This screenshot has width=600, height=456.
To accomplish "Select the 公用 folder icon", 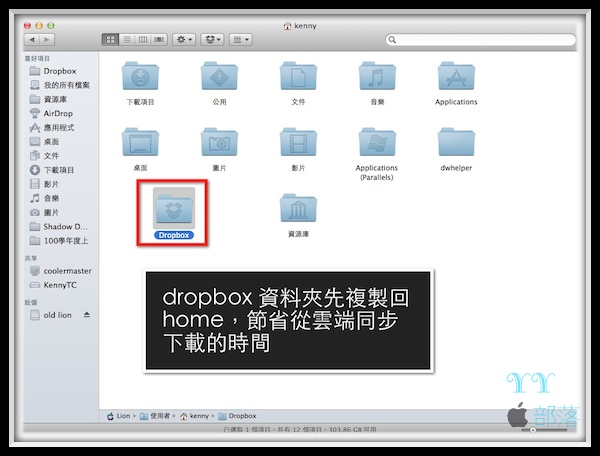I will (219, 76).
